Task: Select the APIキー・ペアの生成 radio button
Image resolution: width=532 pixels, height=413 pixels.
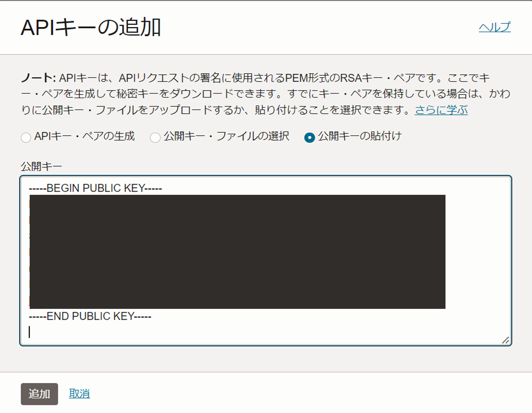Action: (x=26, y=137)
